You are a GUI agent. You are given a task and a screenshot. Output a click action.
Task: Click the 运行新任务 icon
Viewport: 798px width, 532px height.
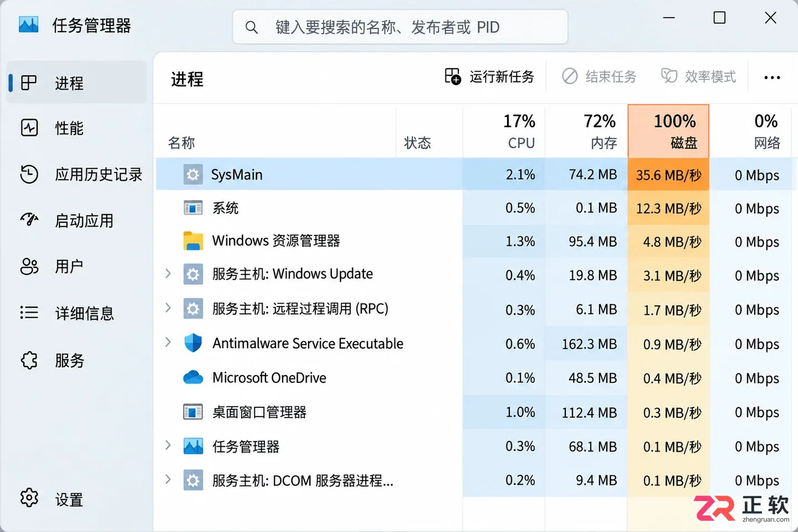click(453, 76)
